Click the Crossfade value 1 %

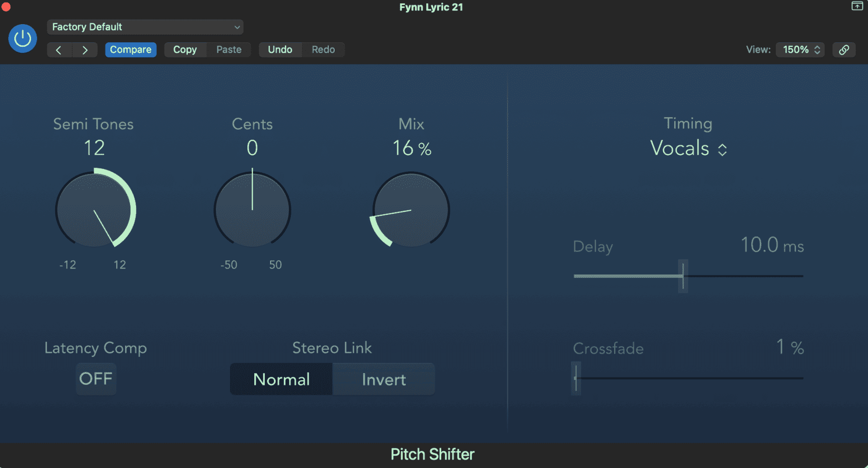coord(790,347)
